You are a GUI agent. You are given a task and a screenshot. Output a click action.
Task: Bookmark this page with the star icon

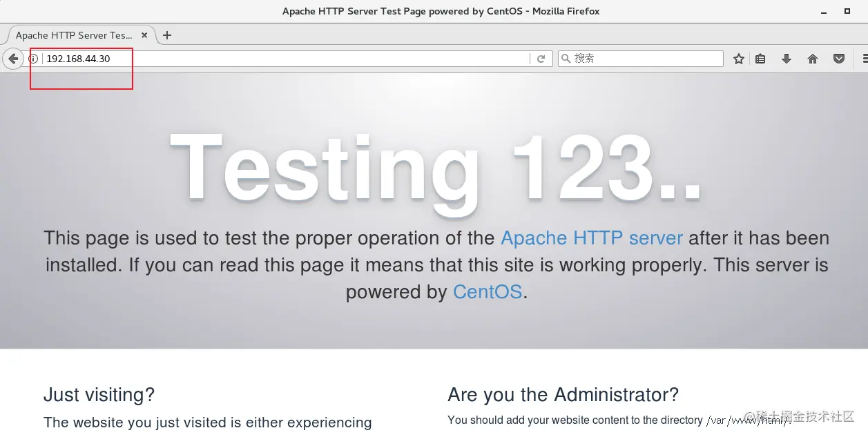tap(739, 59)
